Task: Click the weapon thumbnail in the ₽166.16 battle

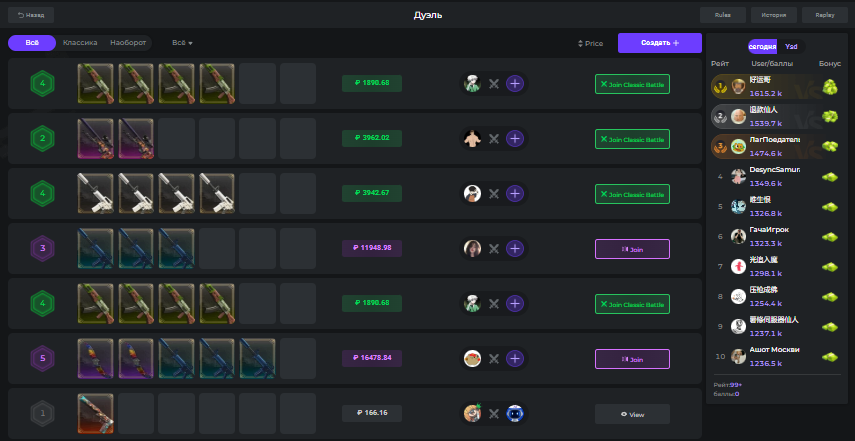Action: (96, 414)
